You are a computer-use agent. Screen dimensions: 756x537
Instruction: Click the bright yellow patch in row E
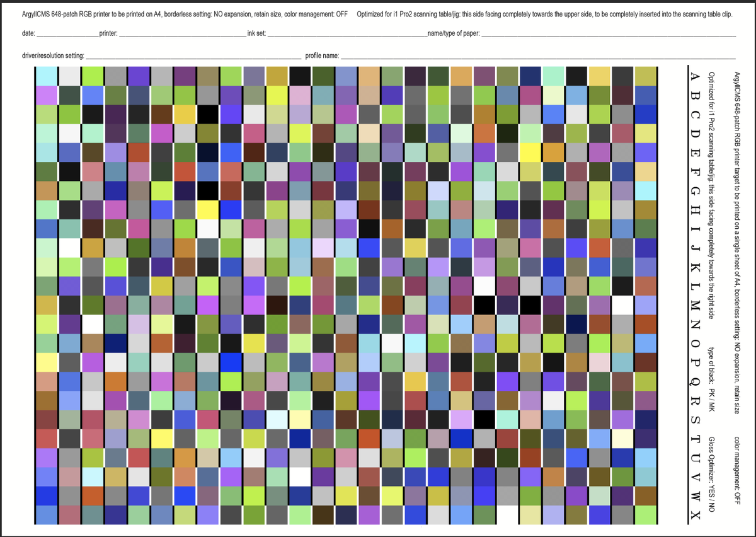tap(532, 153)
